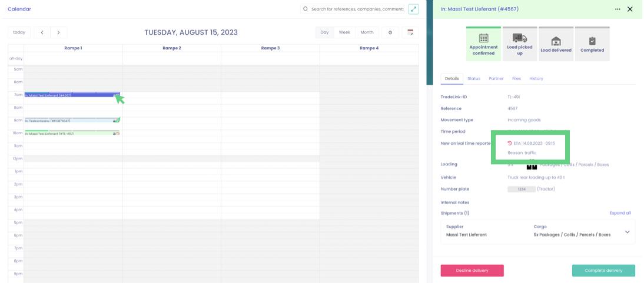Click the Decline delivery button
The image size is (644, 283).
[x=472, y=271]
